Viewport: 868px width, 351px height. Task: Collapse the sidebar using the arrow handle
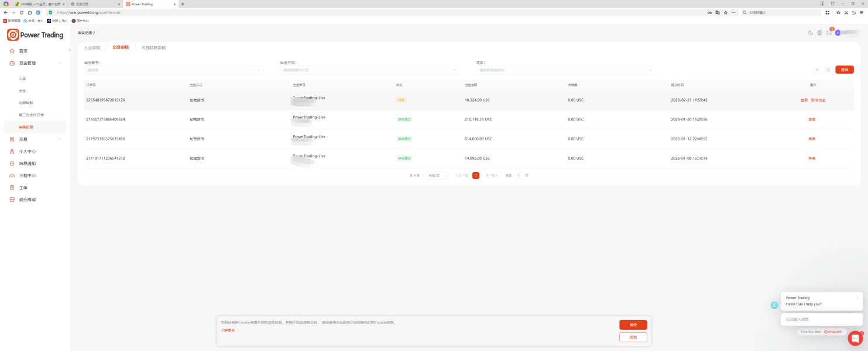pyautogui.click(x=70, y=50)
